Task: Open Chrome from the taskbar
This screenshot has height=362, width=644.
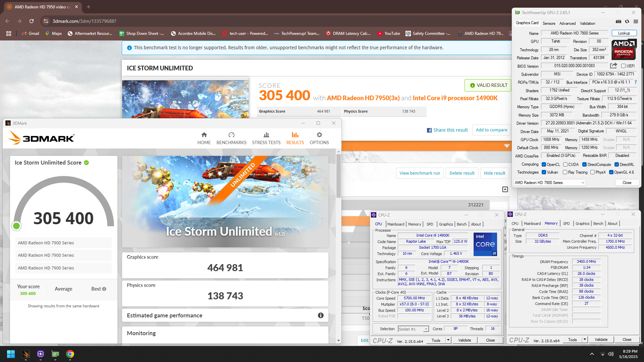Action: [70, 354]
